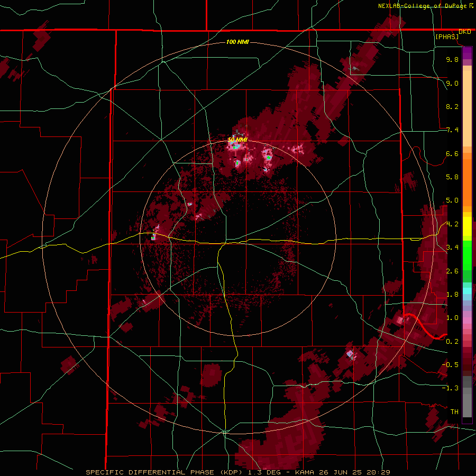This screenshot has width=476, height=476.
Task: Click the 100 NMI range ring label
Action: click(237, 42)
